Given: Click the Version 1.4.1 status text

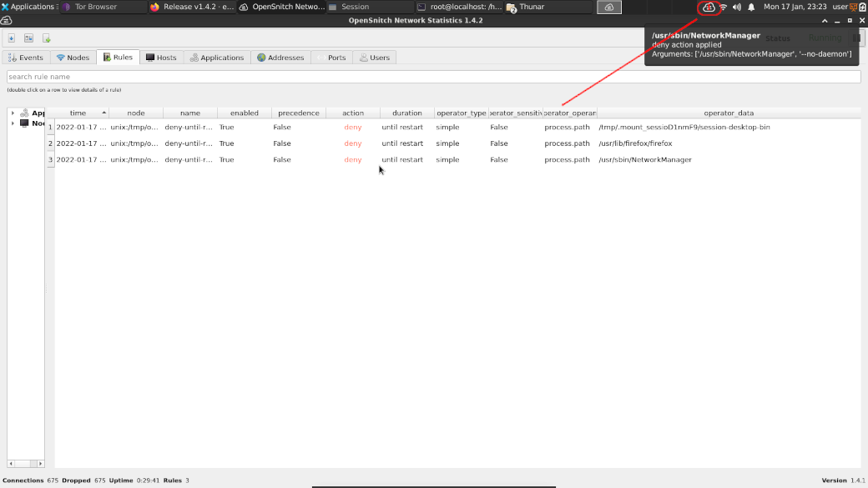Looking at the screenshot, I should [843, 480].
